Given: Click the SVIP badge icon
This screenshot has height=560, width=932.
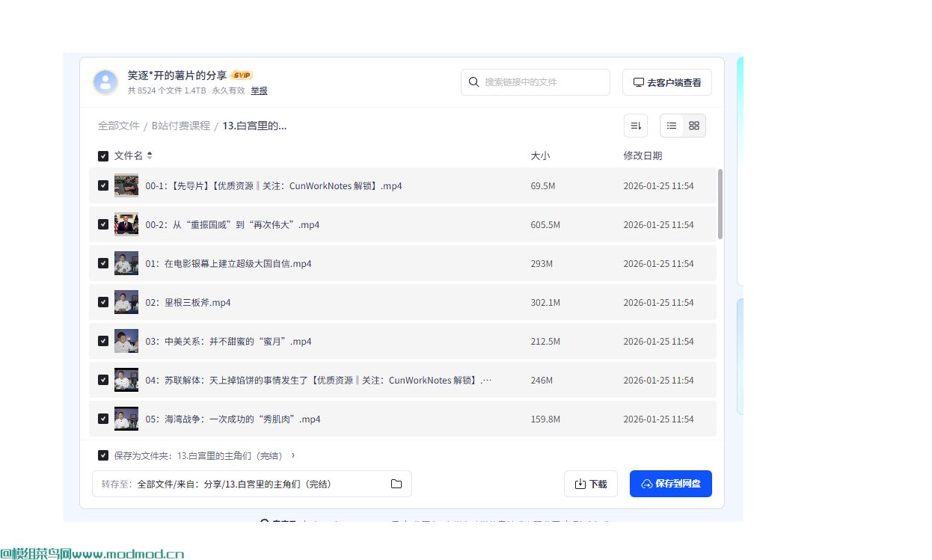Looking at the screenshot, I should [x=241, y=75].
